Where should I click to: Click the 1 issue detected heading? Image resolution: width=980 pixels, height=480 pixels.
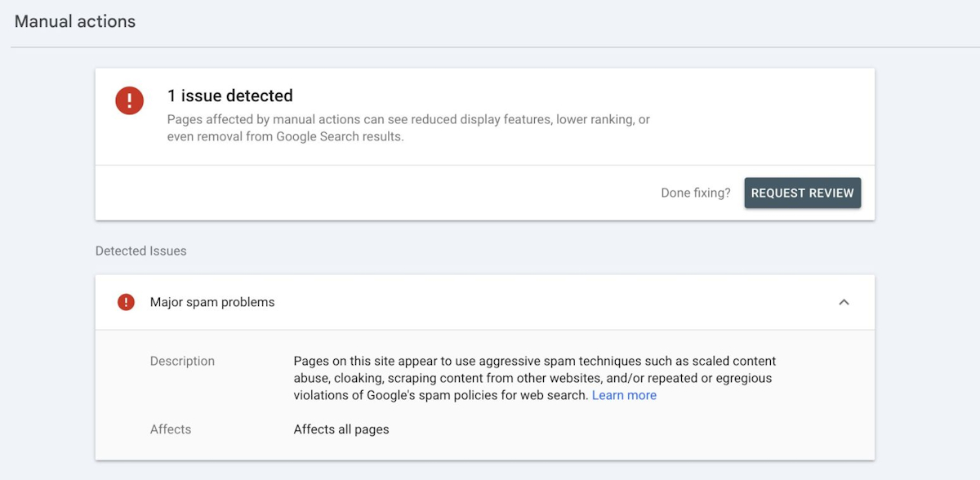[x=229, y=96]
